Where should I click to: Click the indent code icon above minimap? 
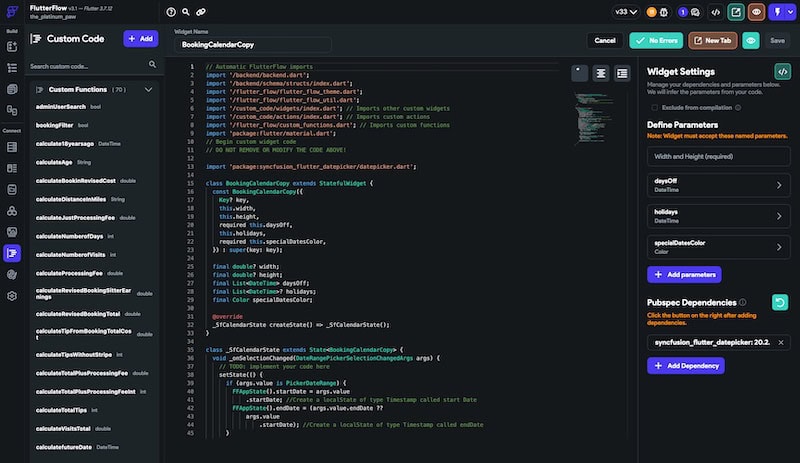click(622, 74)
